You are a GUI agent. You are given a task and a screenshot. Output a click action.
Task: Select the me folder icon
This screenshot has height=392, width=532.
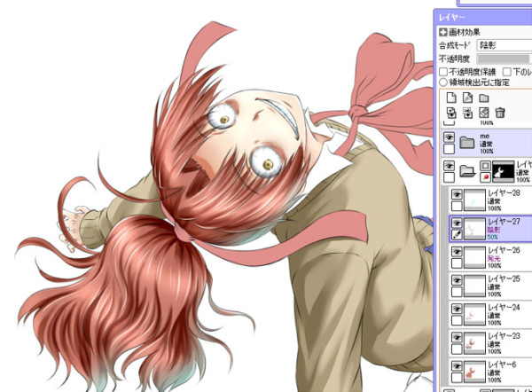[467, 143]
